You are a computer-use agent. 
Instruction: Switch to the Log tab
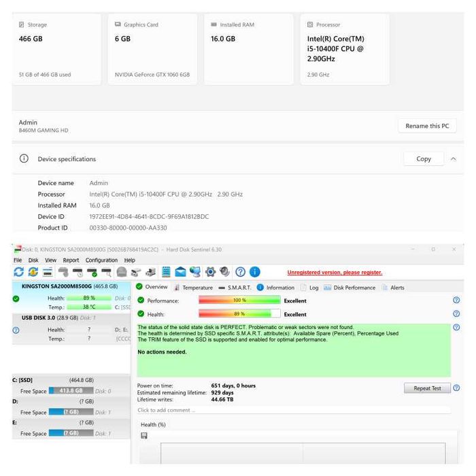[309, 288]
